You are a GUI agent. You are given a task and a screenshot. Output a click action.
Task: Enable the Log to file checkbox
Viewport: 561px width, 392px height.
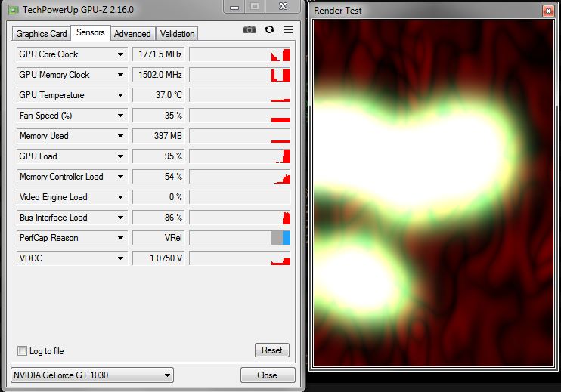coord(22,350)
